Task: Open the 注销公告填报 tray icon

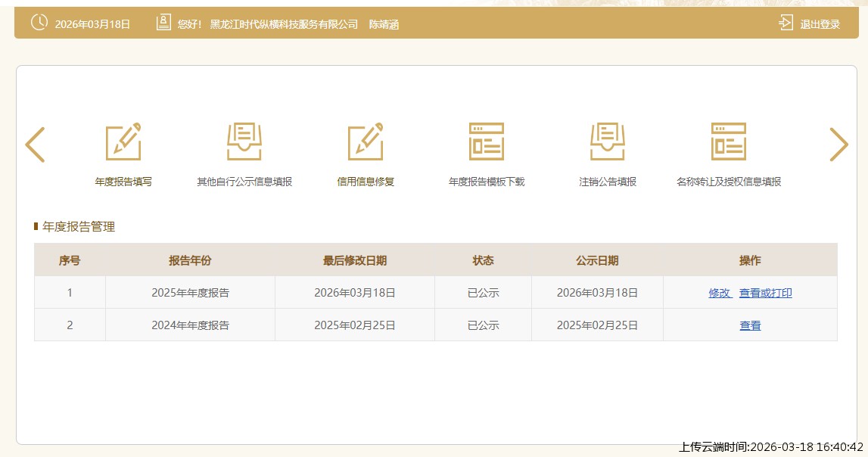Action: pyautogui.click(x=608, y=141)
